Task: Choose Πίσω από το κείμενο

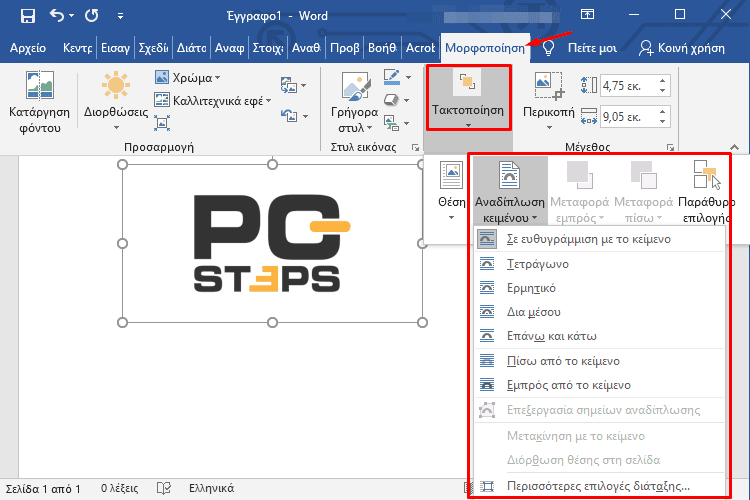Action: click(x=600, y=361)
